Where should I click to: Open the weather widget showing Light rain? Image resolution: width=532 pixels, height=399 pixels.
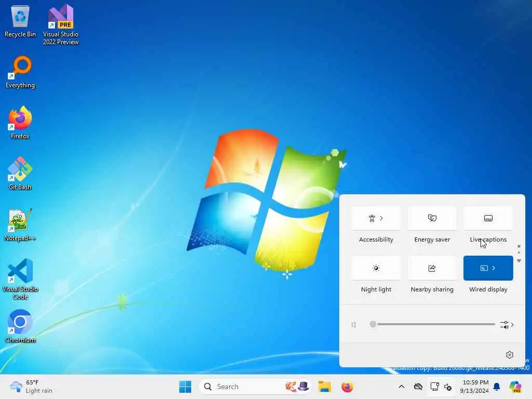tap(31, 387)
